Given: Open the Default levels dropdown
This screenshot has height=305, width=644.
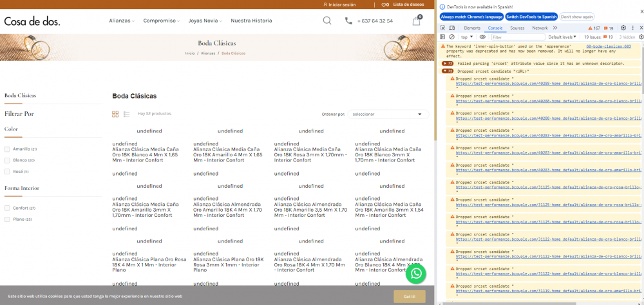Looking at the screenshot, I should coord(562,37).
